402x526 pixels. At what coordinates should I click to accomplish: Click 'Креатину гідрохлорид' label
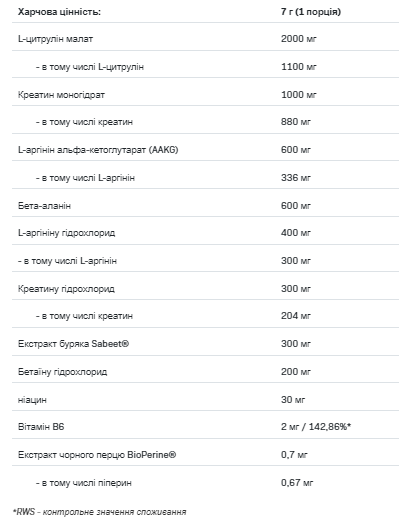click(66, 289)
